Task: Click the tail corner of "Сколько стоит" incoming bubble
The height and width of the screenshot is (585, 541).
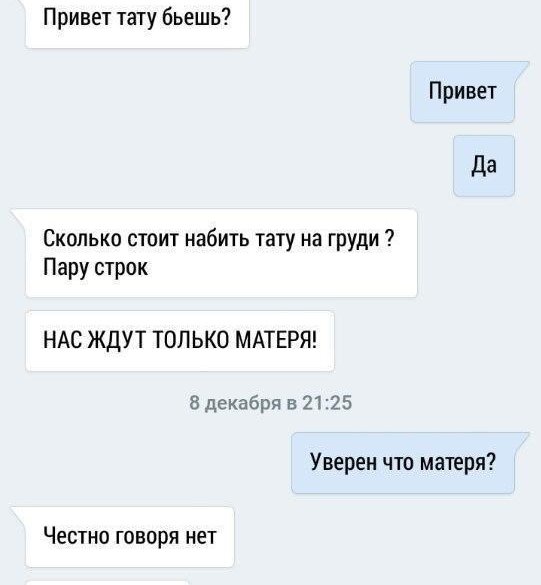Action: (18, 216)
